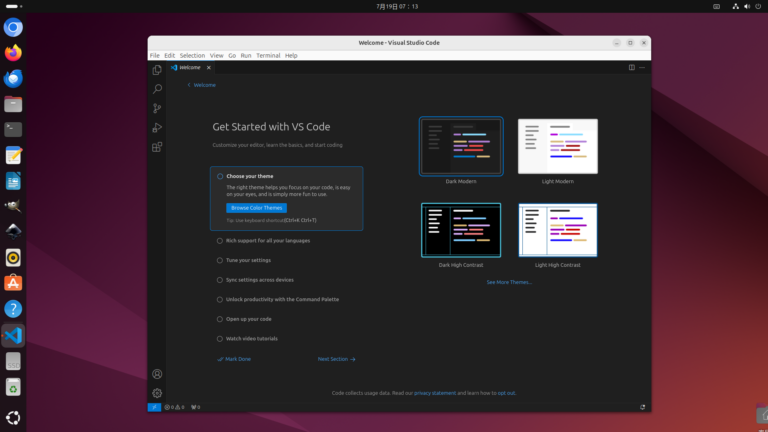Screen dimensions: 768x432
Task: Close the Welcome tab
Action: pyautogui.click(x=209, y=68)
